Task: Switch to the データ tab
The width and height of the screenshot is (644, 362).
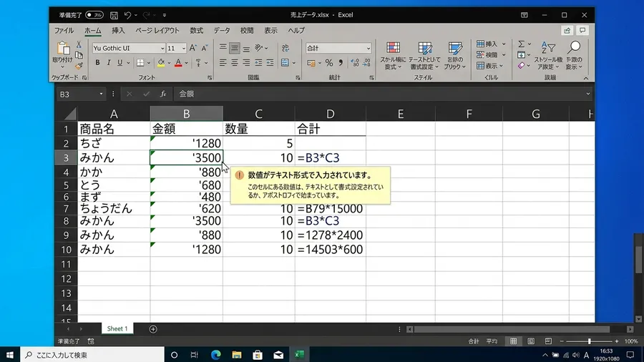Action: pyautogui.click(x=222, y=30)
